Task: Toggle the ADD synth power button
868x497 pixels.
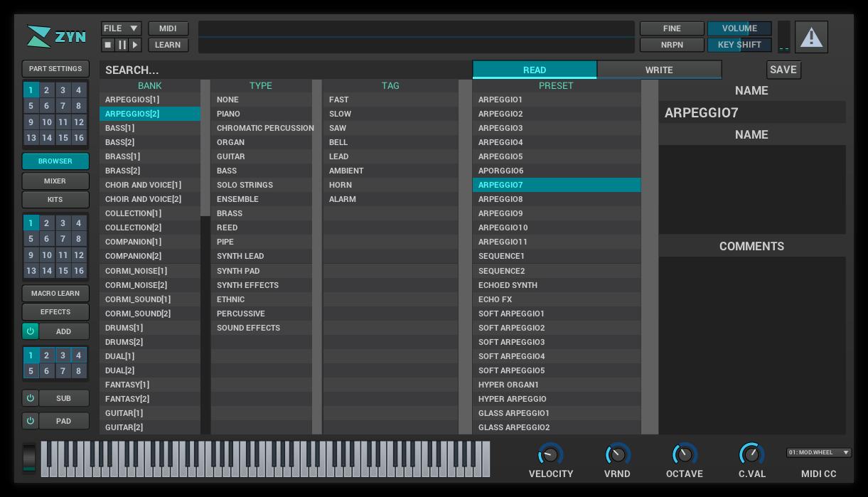Action: pyautogui.click(x=30, y=331)
